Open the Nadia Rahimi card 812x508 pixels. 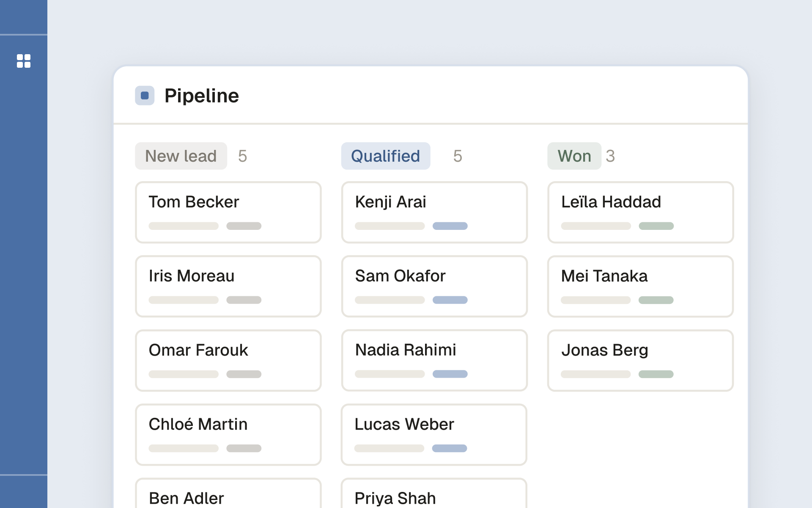coord(434,361)
